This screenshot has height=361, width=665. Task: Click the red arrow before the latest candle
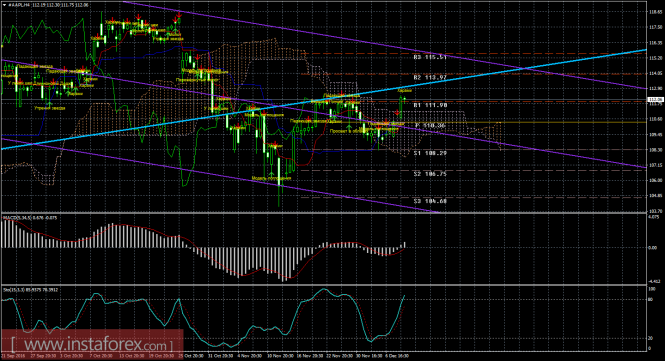(397, 113)
